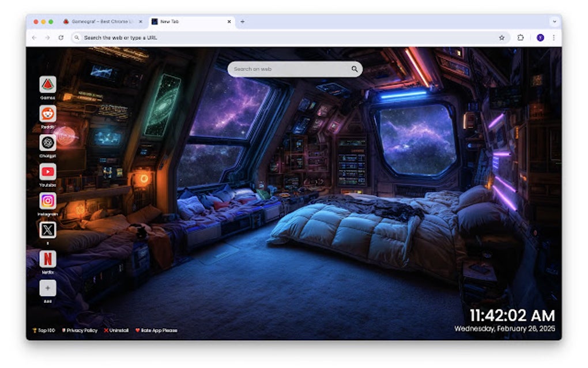The image size is (588, 368).
Task: Open the browser Extensions puzzle icon
Action: tap(520, 37)
